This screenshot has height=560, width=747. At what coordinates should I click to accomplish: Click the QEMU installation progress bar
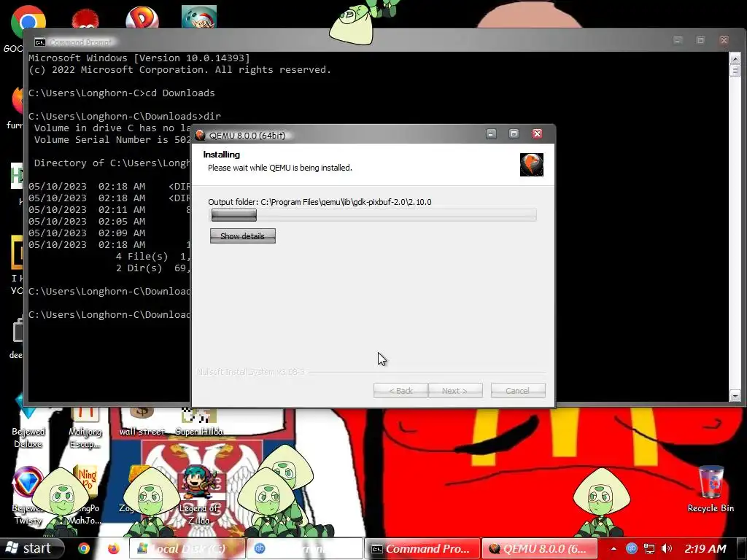373,215
